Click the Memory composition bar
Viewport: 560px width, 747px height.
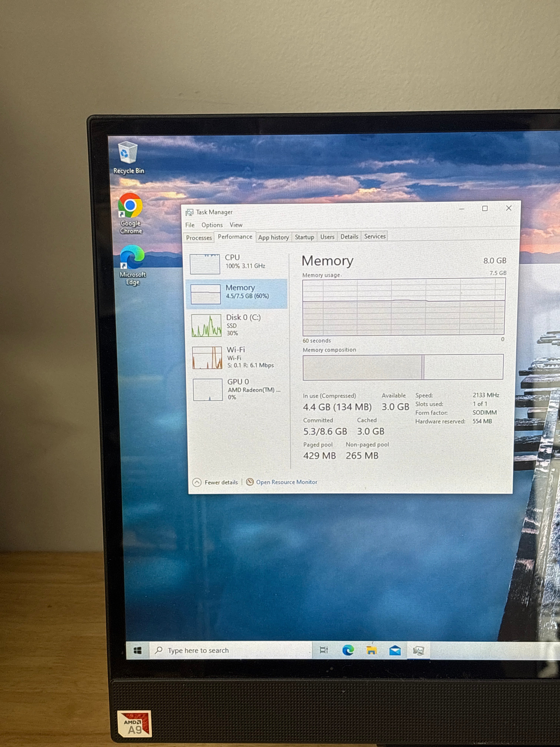tap(403, 367)
